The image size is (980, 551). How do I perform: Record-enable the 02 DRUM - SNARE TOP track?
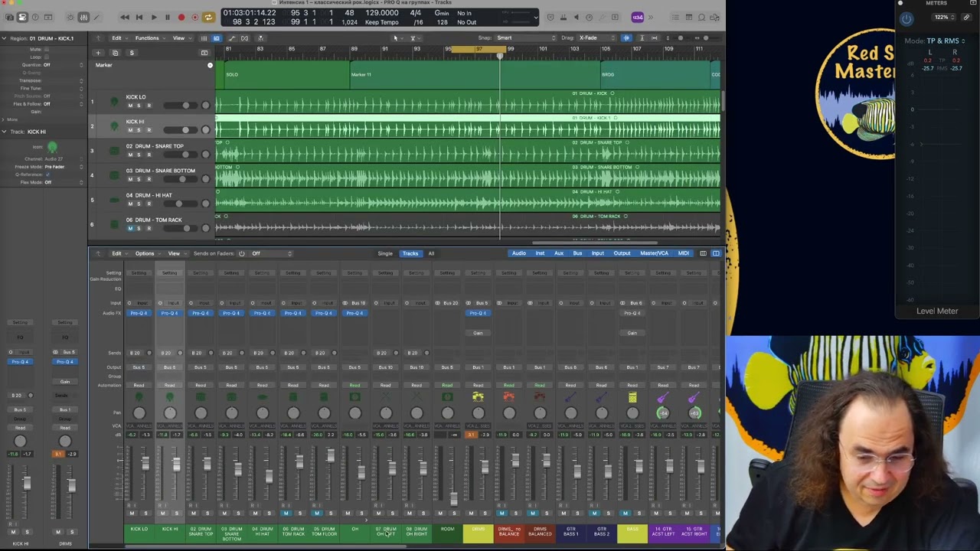click(149, 155)
